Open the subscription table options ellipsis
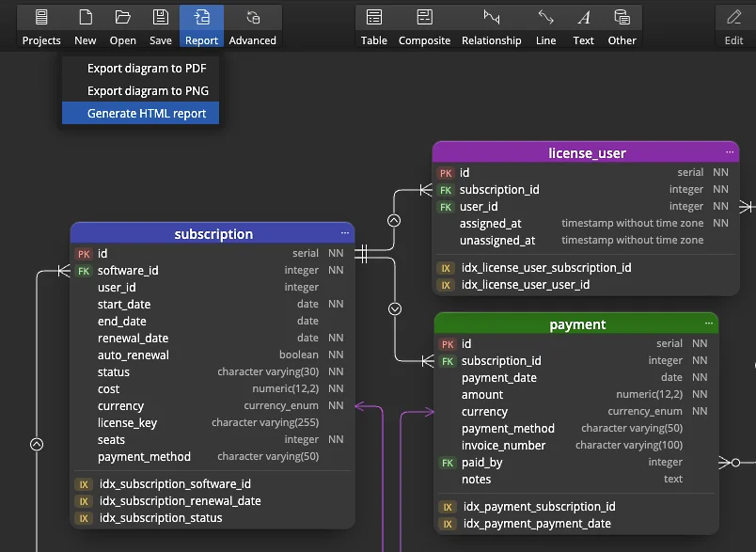 345,233
